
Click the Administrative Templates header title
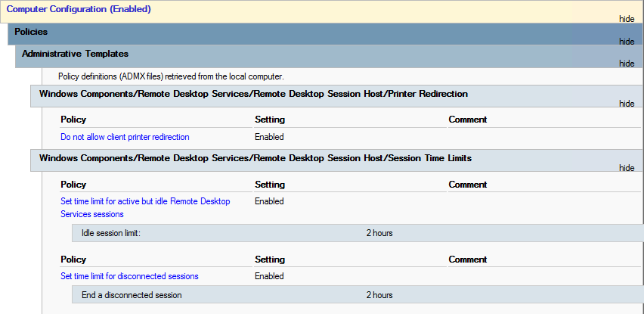click(x=75, y=54)
